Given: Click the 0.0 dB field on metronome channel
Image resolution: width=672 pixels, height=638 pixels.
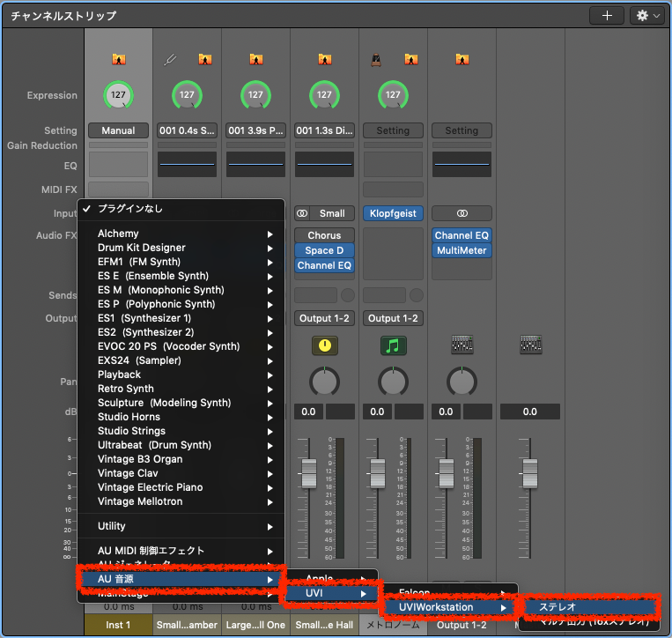Looking at the screenshot, I should pyautogui.click(x=377, y=412).
